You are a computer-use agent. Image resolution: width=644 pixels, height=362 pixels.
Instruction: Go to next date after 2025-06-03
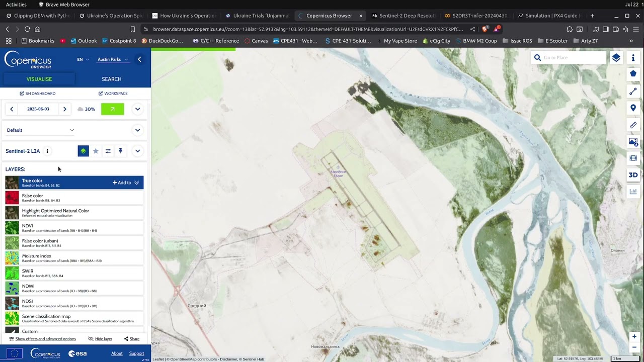click(x=64, y=109)
